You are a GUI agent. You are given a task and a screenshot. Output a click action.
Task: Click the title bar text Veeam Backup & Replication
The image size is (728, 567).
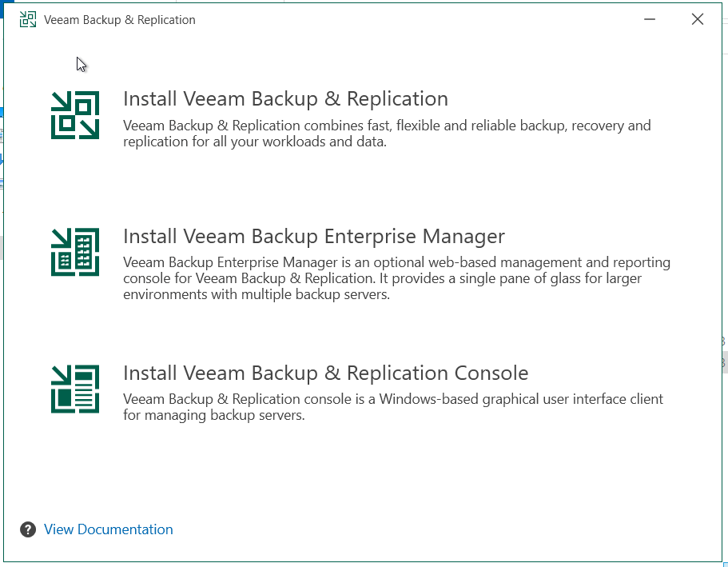tap(119, 19)
